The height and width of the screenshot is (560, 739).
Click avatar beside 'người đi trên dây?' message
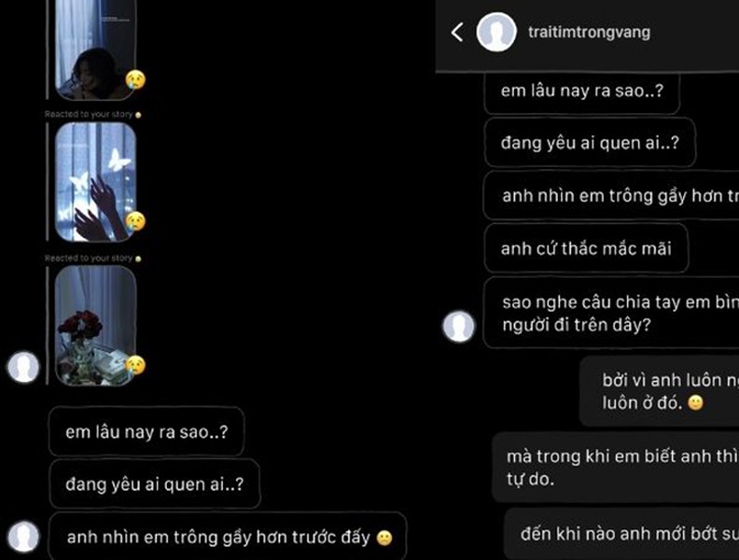pyautogui.click(x=458, y=326)
